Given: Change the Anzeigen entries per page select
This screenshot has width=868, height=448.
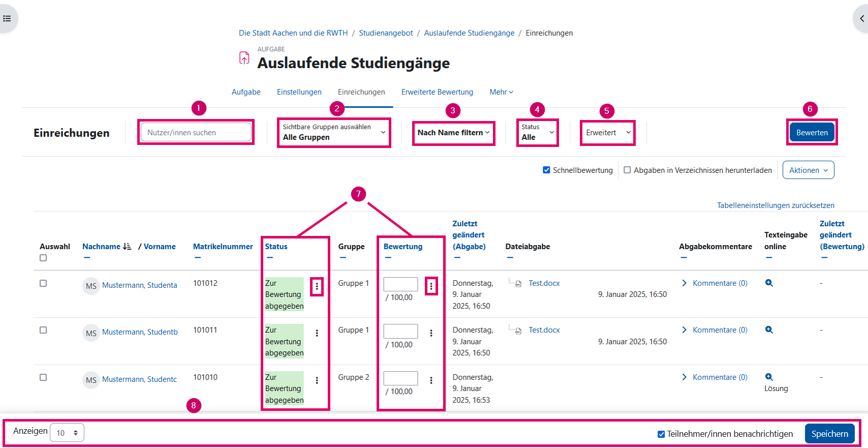Looking at the screenshot, I should 67,433.
